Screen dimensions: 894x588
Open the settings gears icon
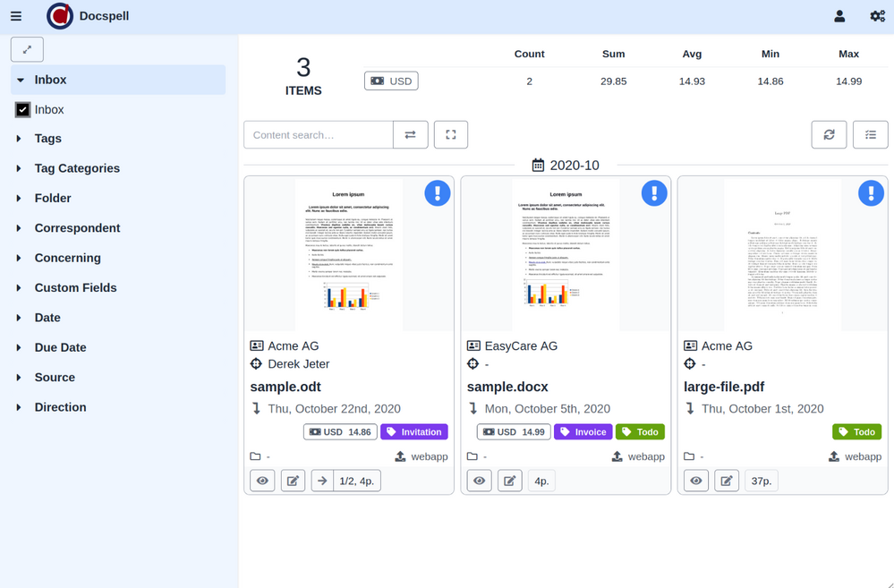[x=877, y=16]
